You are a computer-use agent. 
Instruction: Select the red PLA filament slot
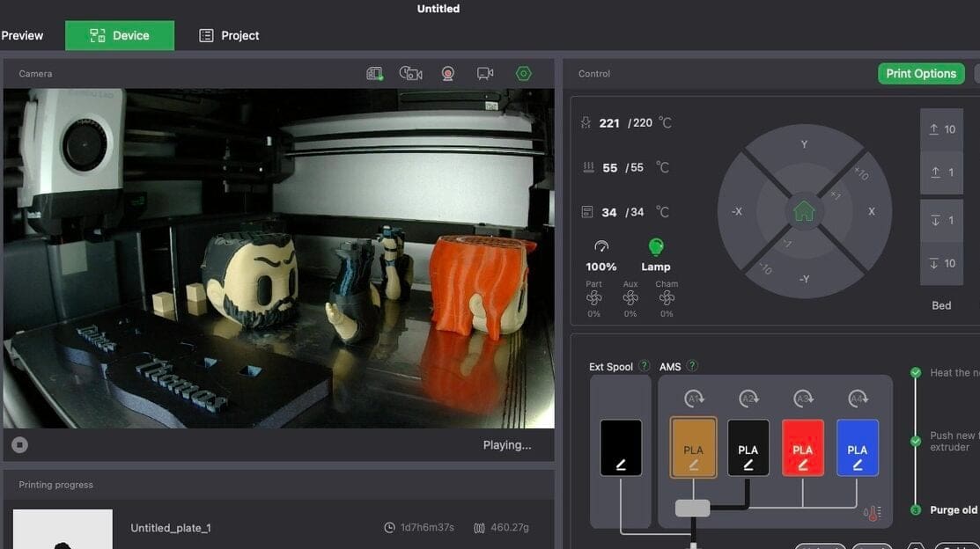(802, 447)
